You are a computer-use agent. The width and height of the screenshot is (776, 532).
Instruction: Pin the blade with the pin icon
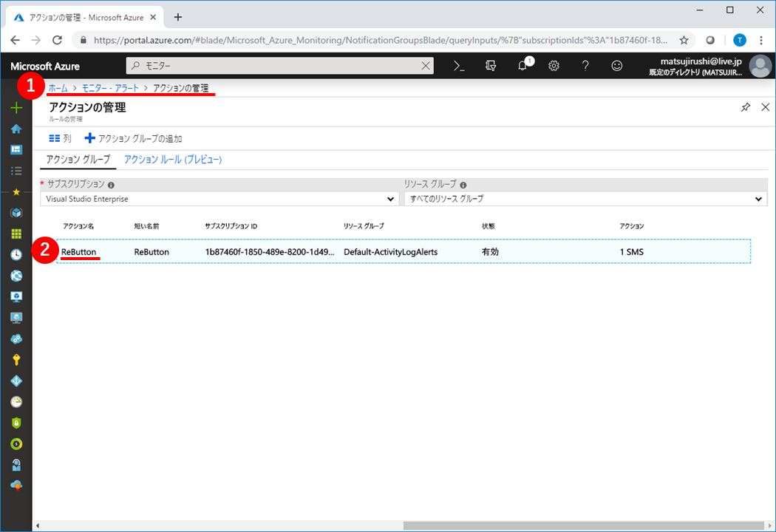pos(745,107)
